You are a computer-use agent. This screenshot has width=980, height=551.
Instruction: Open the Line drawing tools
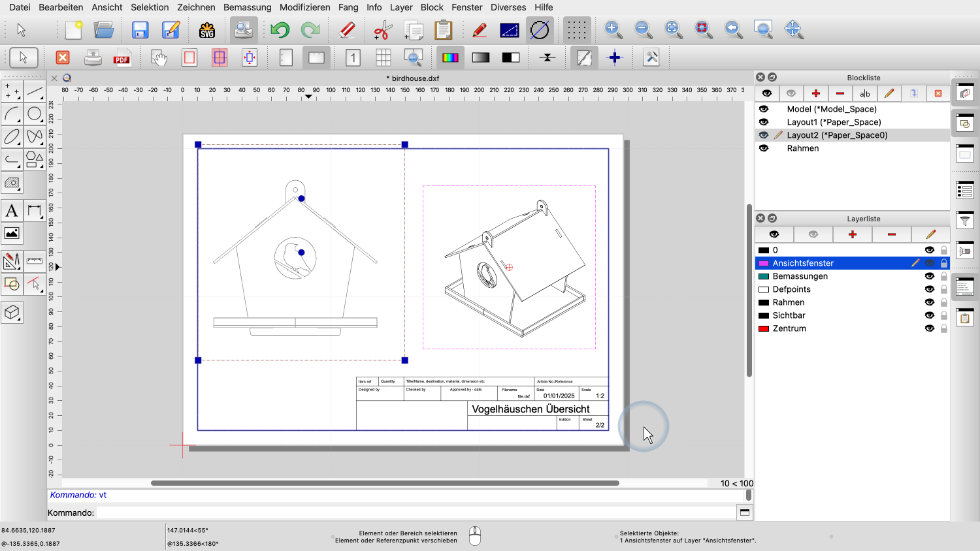pyautogui.click(x=35, y=91)
